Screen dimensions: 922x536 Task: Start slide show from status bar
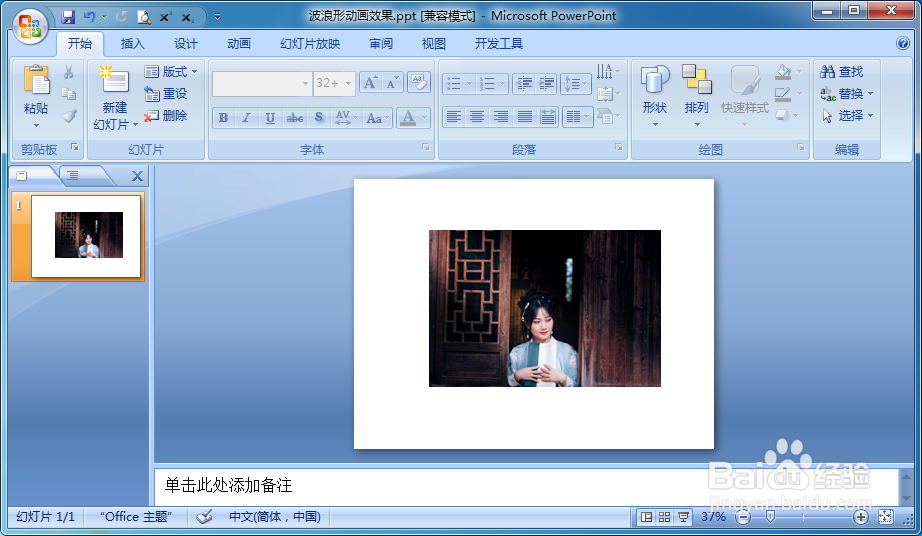683,517
